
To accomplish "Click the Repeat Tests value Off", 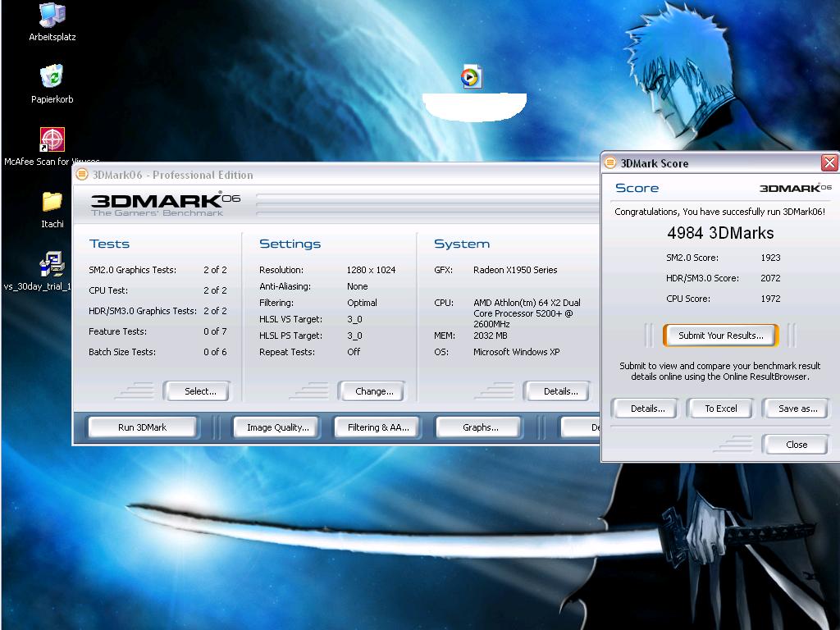I will click(354, 352).
